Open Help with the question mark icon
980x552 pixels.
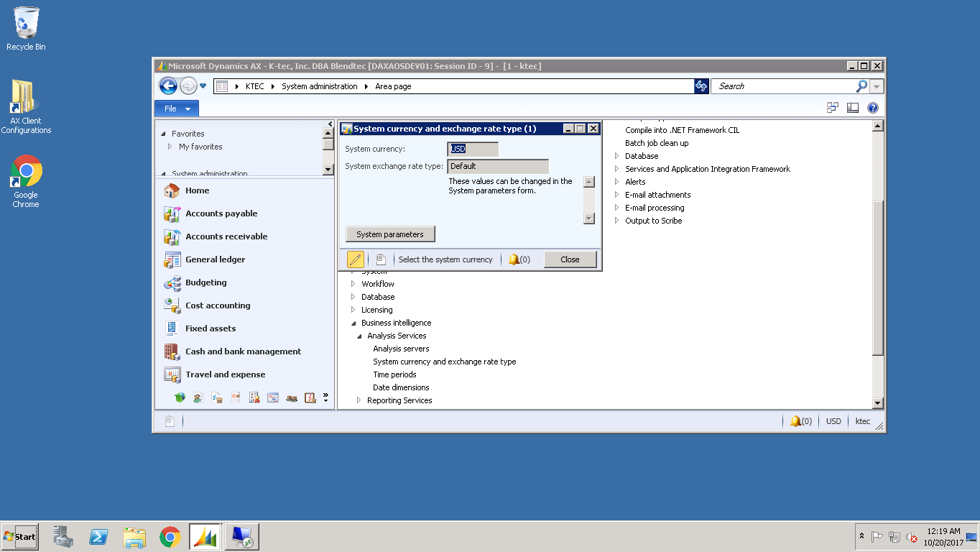873,108
